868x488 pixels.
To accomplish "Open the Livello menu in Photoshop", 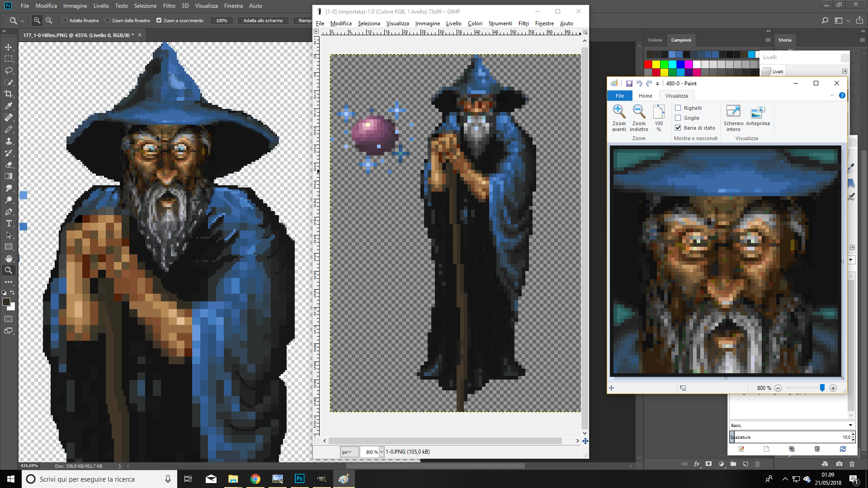I will [x=101, y=6].
